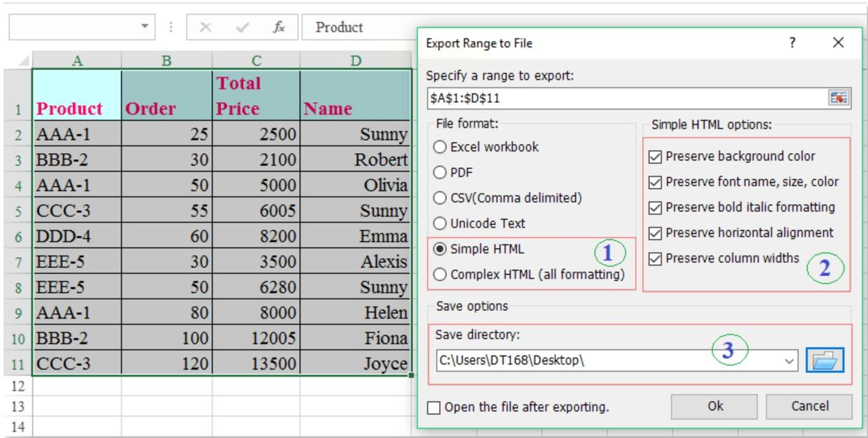
Task: Select Complex HTML (all formatting) option
Action: [x=529, y=275]
